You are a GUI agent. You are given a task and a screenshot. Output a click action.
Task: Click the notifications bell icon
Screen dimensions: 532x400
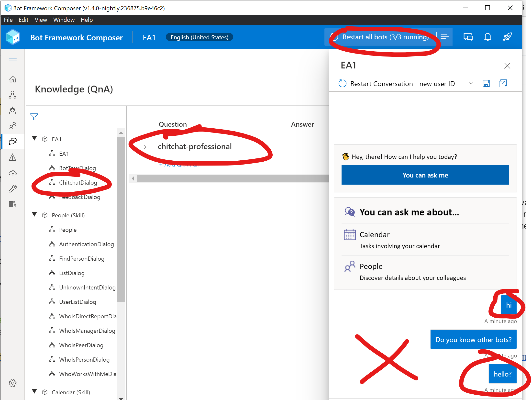point(488,37)
